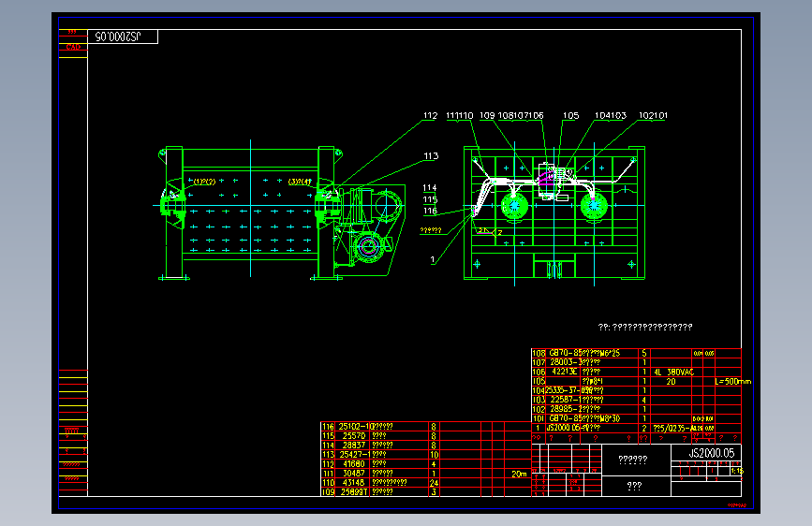Screen dimensions: 812x526
Task: Click callout label 114 between the views
Action: click(430, 188)
